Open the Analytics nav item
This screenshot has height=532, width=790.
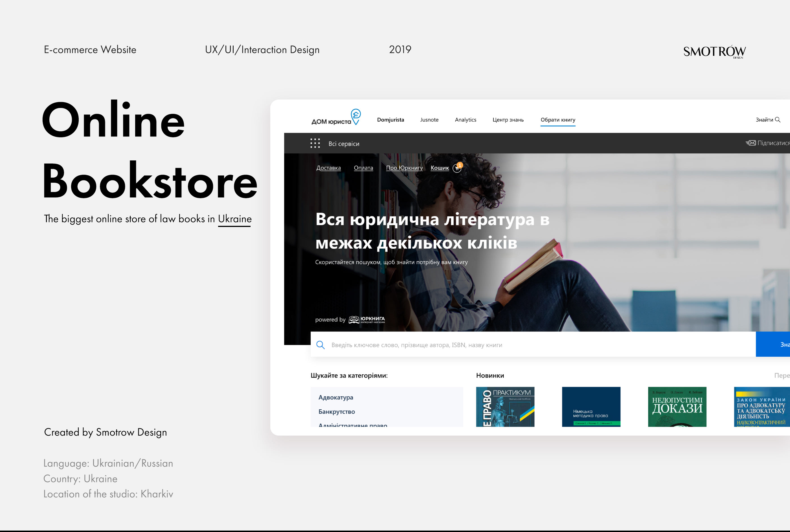click(x=466, y=120)
